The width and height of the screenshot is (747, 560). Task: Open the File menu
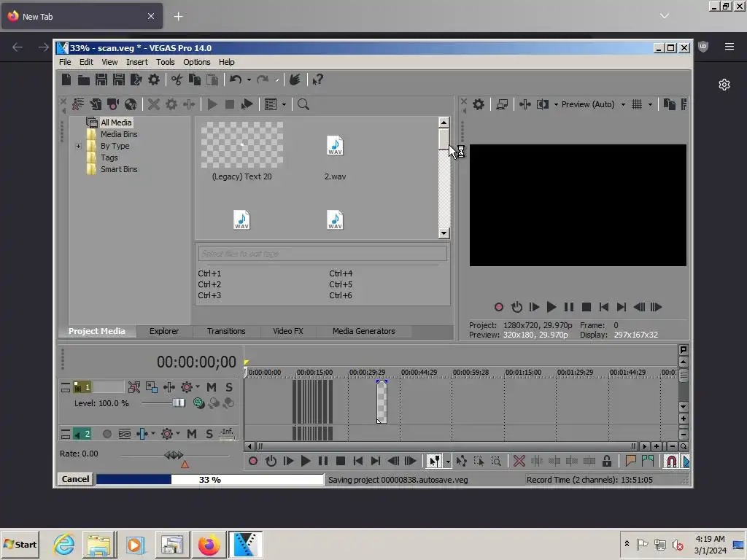[65, 62]
